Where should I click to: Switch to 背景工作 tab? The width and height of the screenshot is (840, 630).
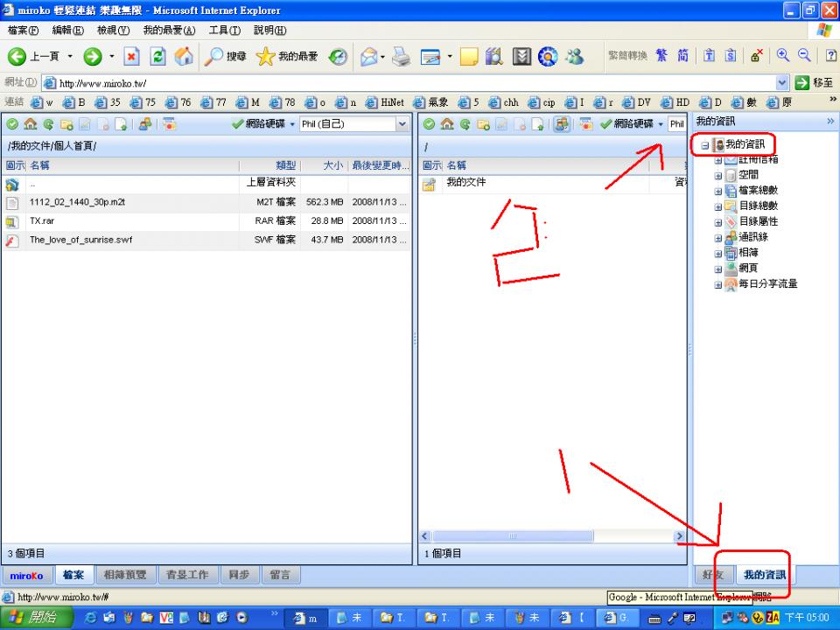click(x=187, y=575)
